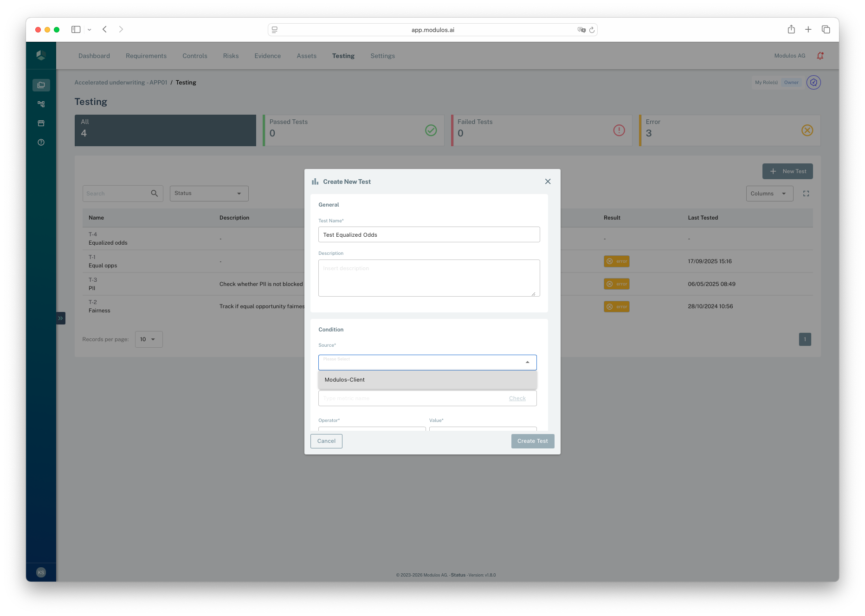
Task: Expand the collapsed left sidebar chevron
Action: (60, 318)
